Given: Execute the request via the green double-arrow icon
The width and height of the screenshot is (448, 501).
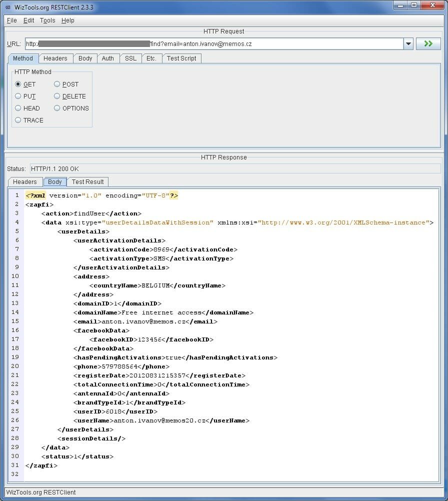Looking at the screenshot, I should [428, 43].
